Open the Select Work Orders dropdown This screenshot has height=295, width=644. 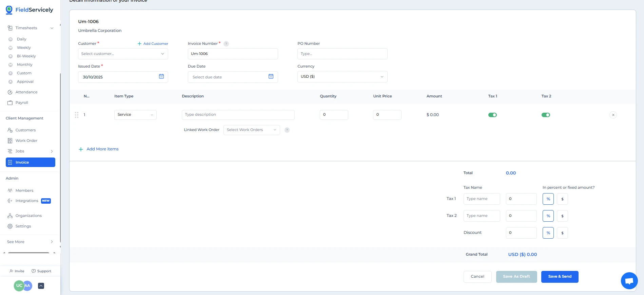coord(252,130)
